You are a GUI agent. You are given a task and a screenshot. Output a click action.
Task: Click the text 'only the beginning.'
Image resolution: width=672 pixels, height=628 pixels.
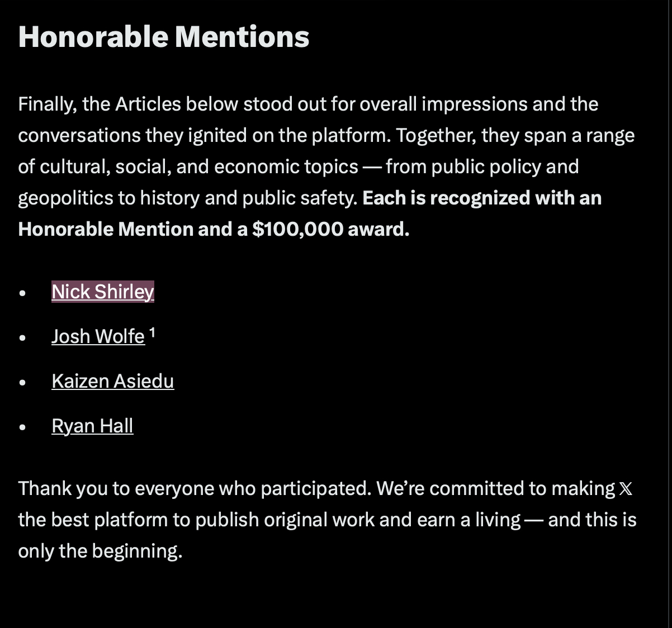[100, 551]
